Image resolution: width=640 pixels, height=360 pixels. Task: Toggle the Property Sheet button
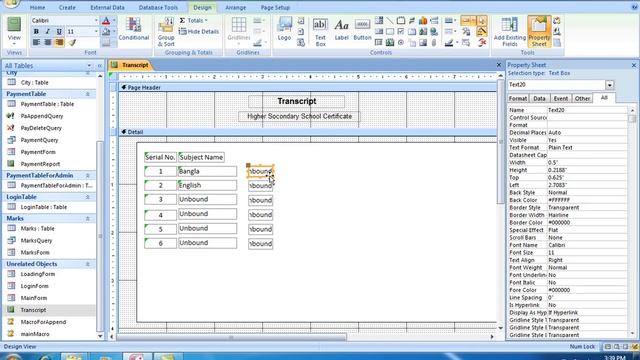[539, 32]
